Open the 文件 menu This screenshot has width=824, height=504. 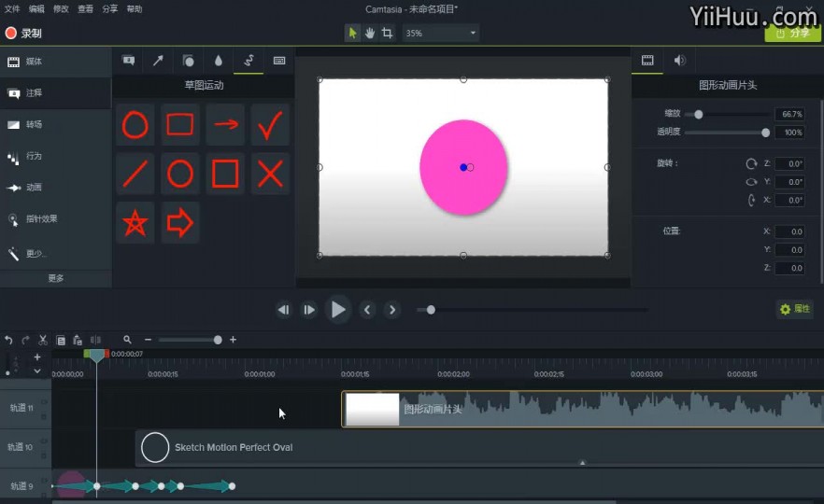click(x=12, y=9)
